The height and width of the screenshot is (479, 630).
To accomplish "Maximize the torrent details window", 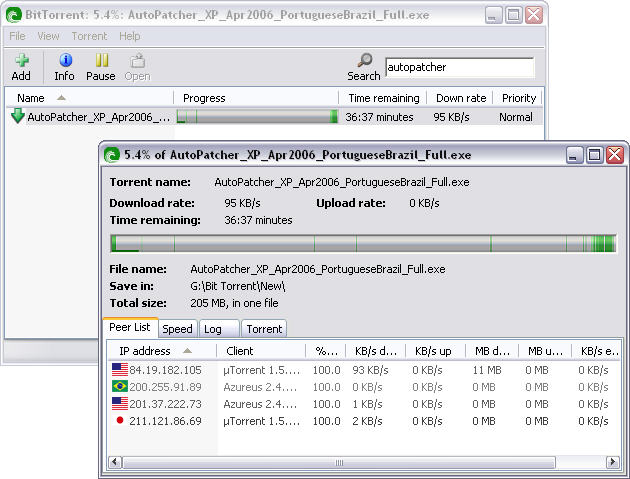I will point(594,155).
